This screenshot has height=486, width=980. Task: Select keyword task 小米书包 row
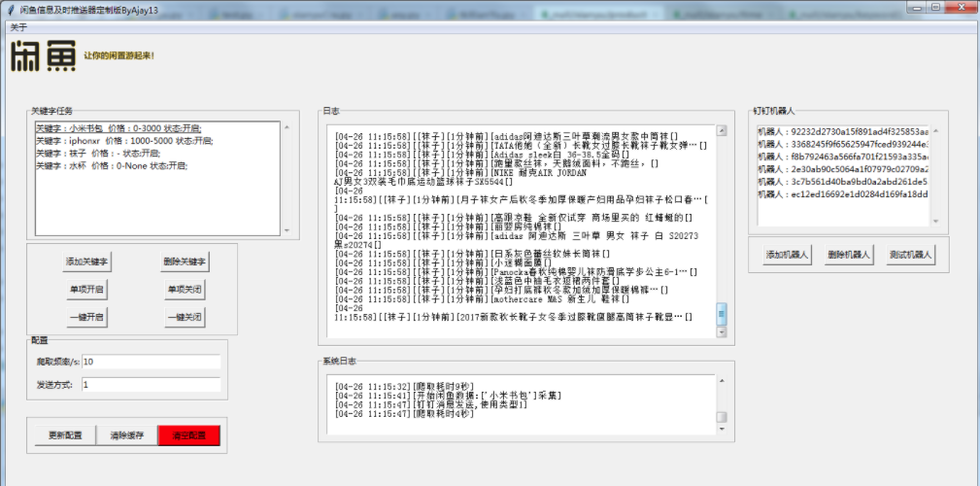pyautogui.click(x=157, y=128)
